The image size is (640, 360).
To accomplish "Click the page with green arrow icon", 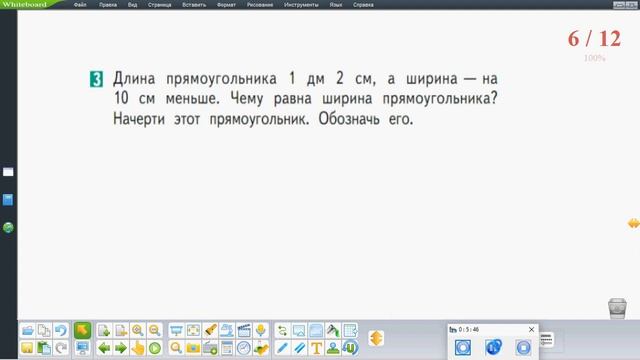I will click(104, 330).
